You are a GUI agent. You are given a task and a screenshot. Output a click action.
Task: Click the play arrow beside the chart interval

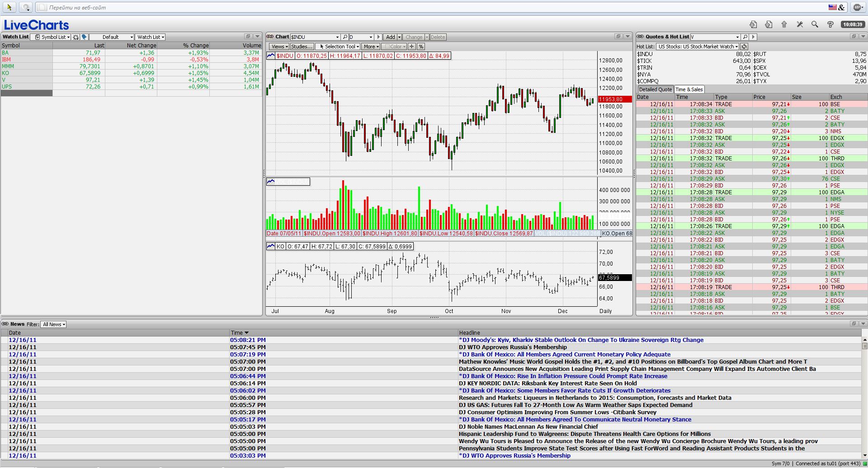(379, 37)
